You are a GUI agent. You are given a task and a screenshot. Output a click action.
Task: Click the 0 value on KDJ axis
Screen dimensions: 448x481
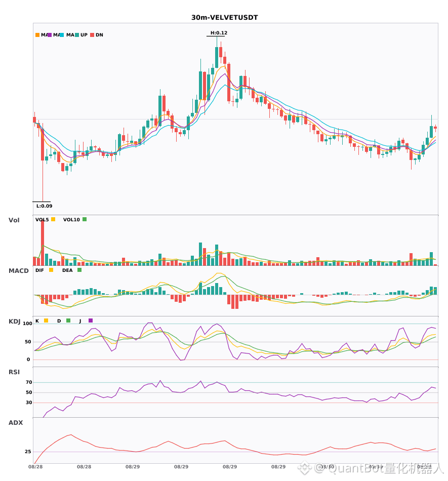[28, 359]
